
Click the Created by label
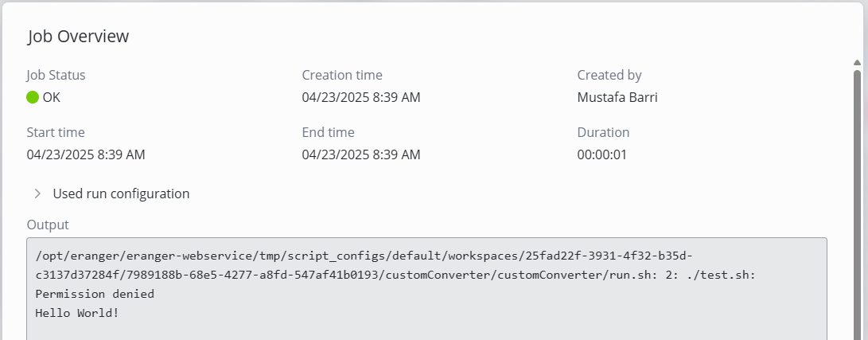[609, 76]
